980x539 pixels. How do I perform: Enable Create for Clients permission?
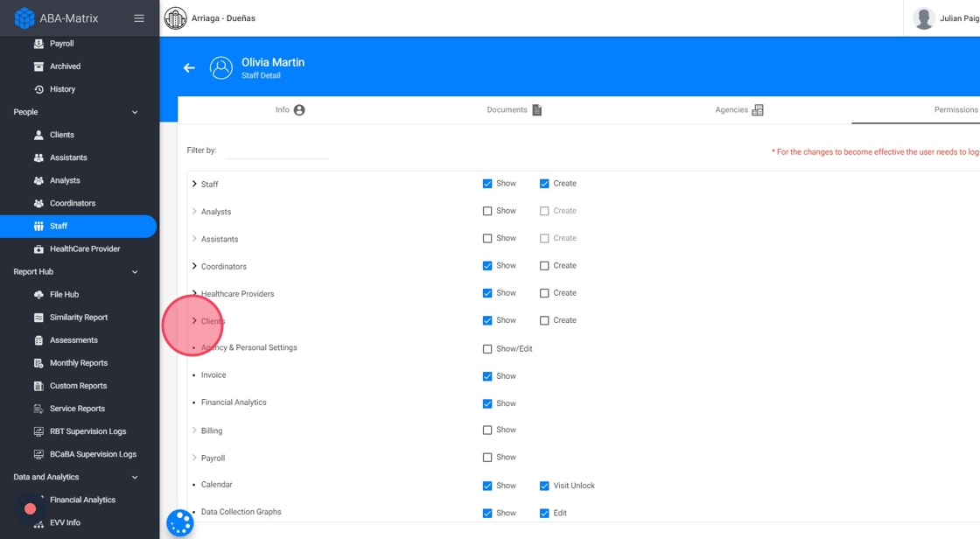click(544, 321)
